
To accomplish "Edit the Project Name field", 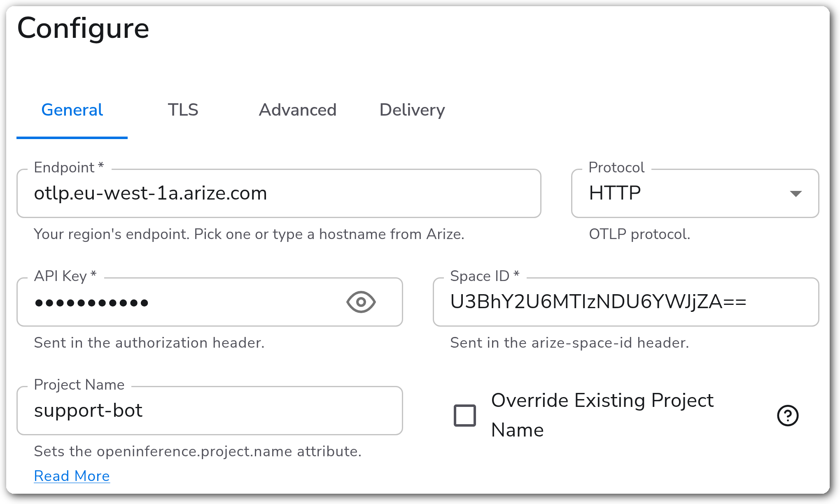I will coord(210,411).
